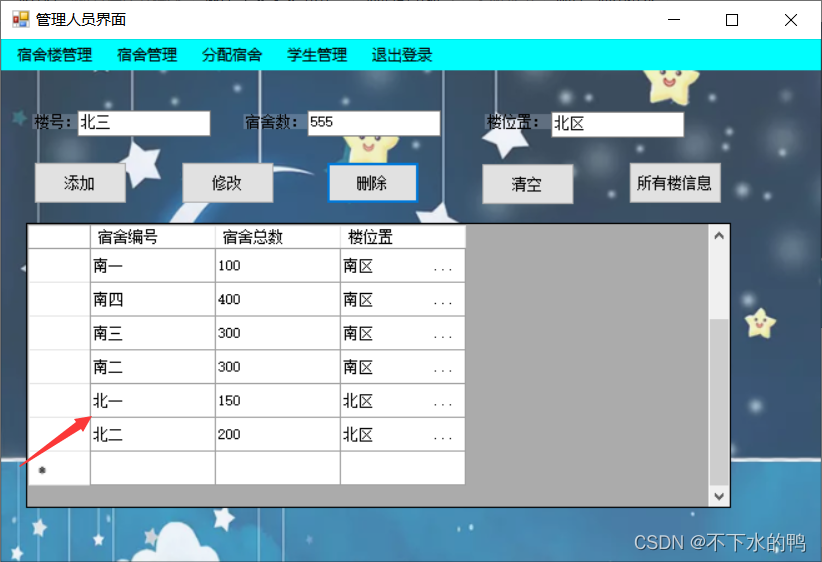The width and height of the screenshot is (822, 562).
Task: Click the table scrollbar up arrow
Action: pyautogui.click(x=719, y=236)
